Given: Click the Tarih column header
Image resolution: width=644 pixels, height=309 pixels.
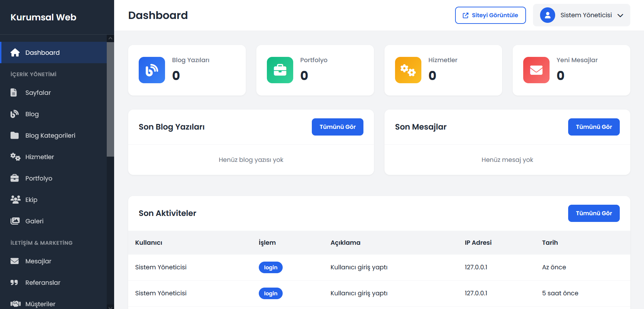Looking at the screenshot, I should 550,243.
